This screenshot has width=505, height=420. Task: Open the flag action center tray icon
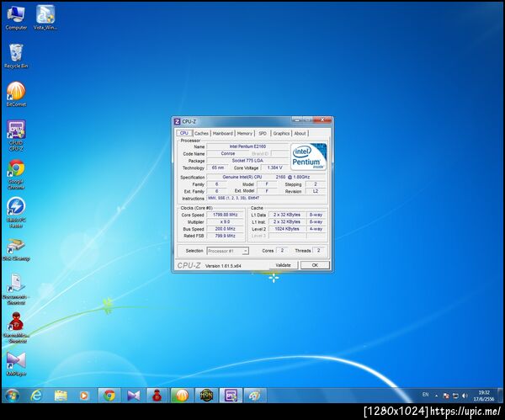446,396
